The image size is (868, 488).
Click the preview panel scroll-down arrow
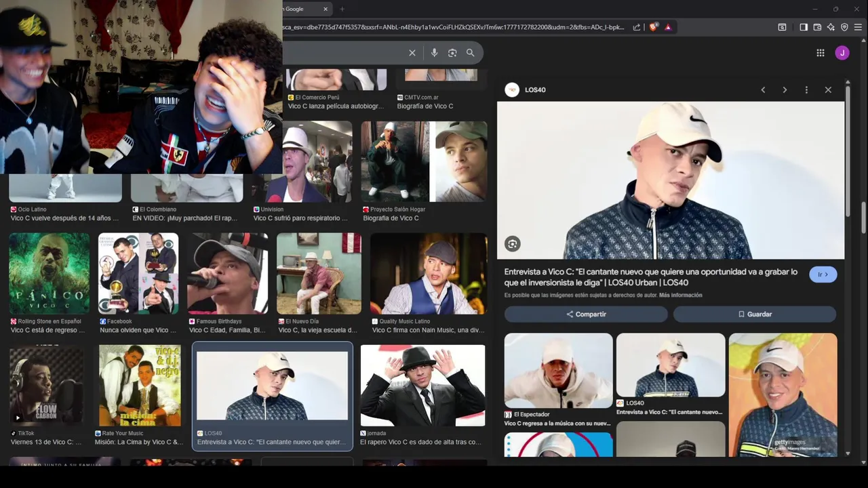[848, 453]
